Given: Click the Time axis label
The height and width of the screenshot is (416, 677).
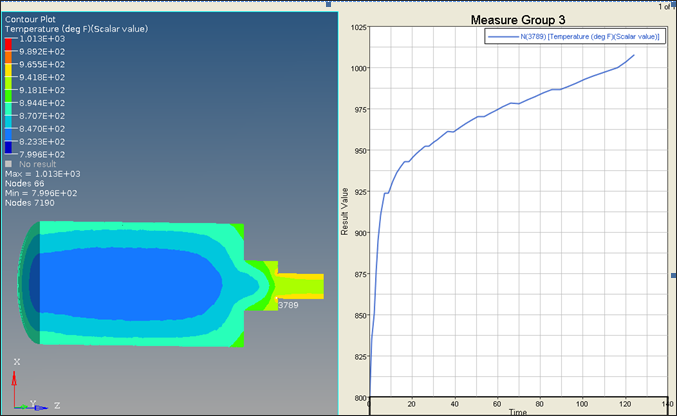Looking at the screenshot, I should pyautogui.click(x=517, y=411).
